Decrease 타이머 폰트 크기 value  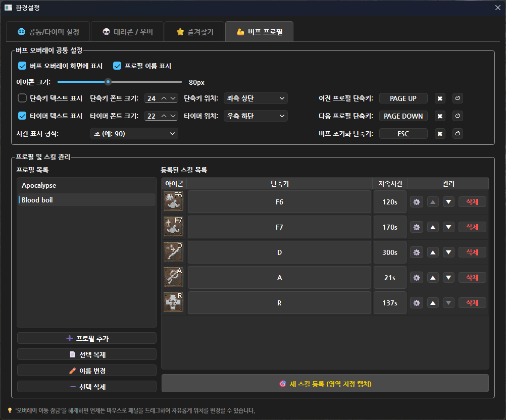click(173, 116)
